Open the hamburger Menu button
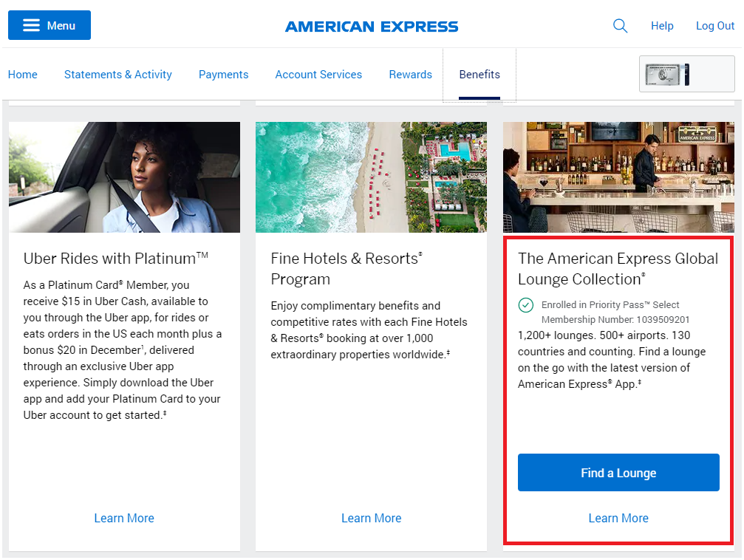Viewport: 744px width, 560px height. coord(50,25)
